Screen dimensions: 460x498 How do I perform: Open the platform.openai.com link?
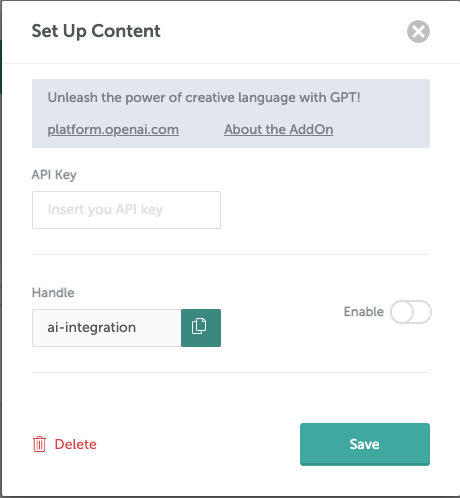pyautogui.click(x=113, y=129)
